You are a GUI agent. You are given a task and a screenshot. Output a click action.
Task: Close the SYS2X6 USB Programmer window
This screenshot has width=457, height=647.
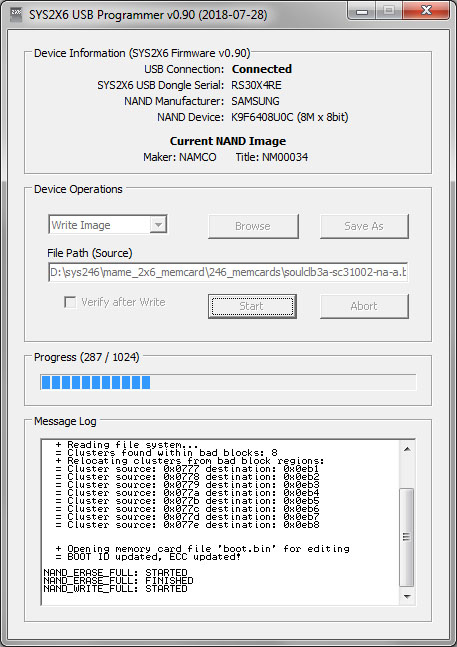click(426, 11)
